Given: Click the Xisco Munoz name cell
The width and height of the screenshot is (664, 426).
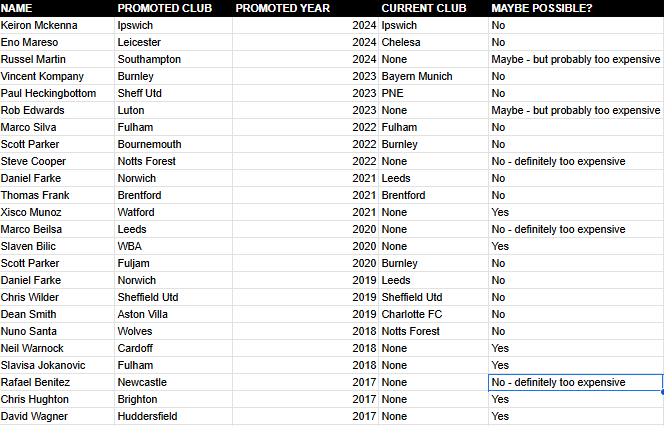Looking at the screenshot, I should coord(57,212).
